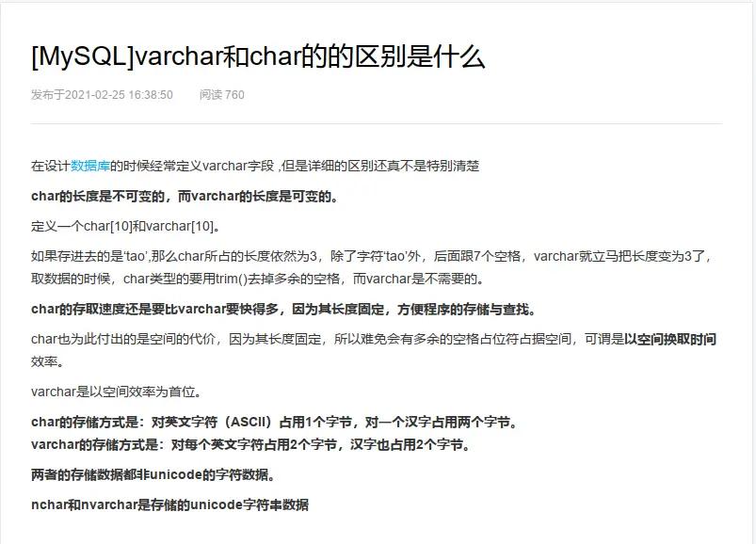Screen dimensions: 756x544
Task: Click the bold line varchar的存储方式是
Action: (250, 444)
